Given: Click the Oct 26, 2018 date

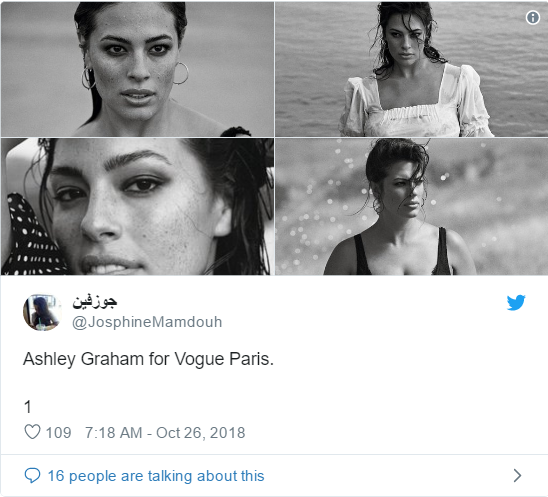Looking at the screenshot, I should tap(201, 433).
